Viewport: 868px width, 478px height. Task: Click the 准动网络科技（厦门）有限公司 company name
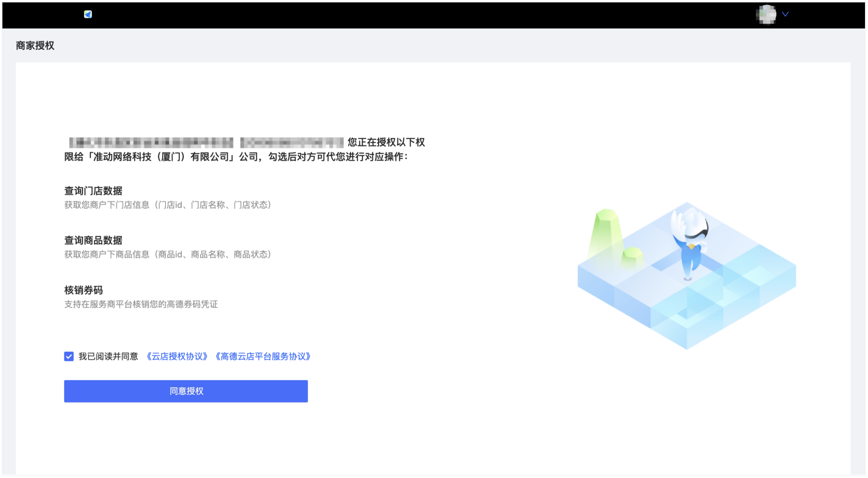tap(163, 157)
